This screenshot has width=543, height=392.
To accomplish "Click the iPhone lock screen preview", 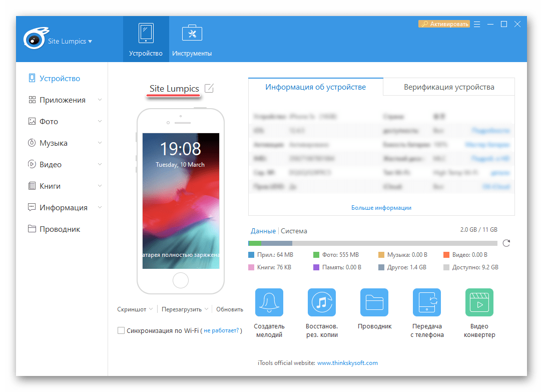I will click(181, 201).
